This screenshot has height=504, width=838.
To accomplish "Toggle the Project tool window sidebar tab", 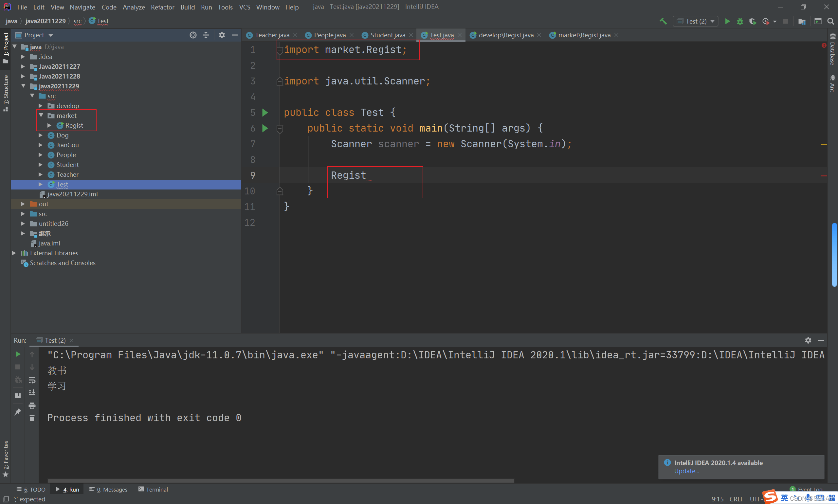I will (6, 47).
